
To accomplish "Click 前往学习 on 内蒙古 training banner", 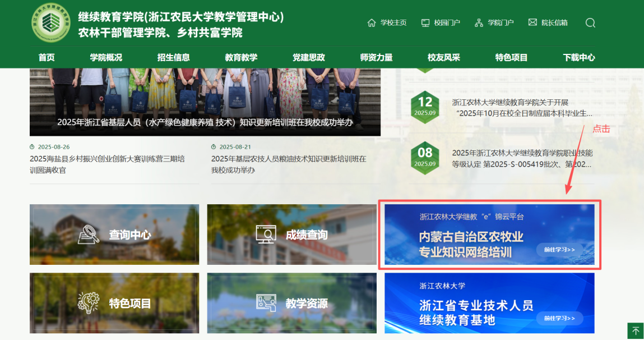I will pos(559,250).
